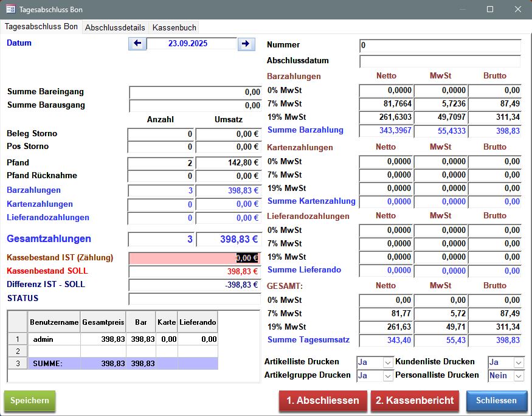This screenshot has width=532, height=416.
Task: Expand the Kundenliste Drucken dropdown
Action: (519, 362)
